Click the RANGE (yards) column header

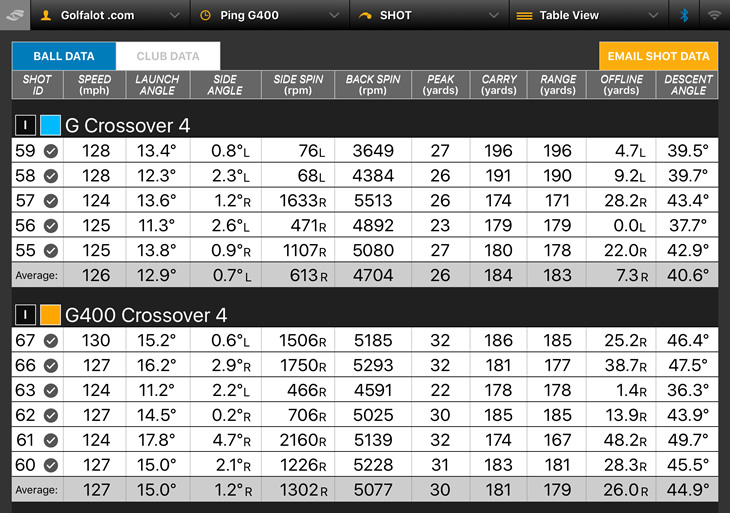(557, 85)
